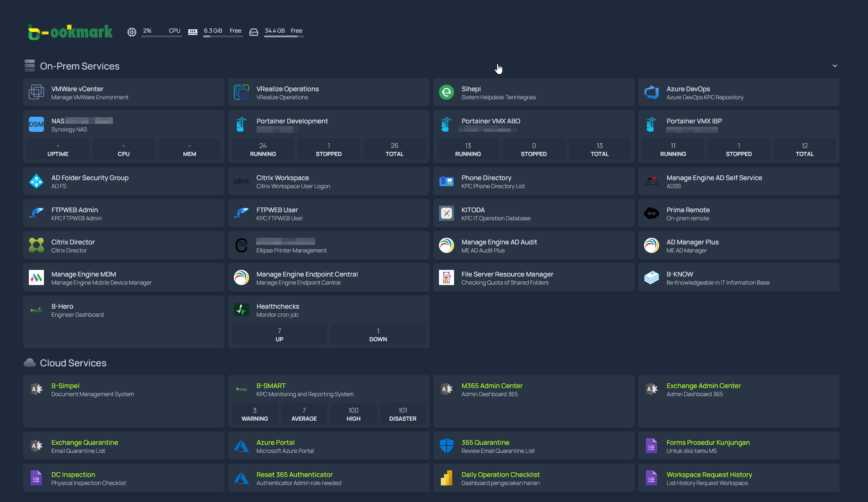This screenshot has height=502, width=868.
Task: Click the 24 RUNNING tile under Portainer Development
Action: [262, 149]
